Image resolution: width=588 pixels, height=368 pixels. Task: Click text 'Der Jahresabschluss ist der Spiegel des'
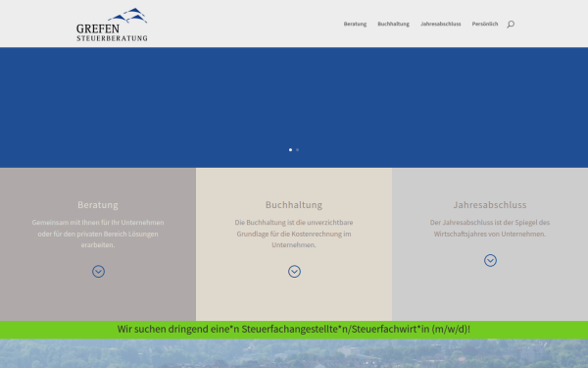tap(490, 223)
